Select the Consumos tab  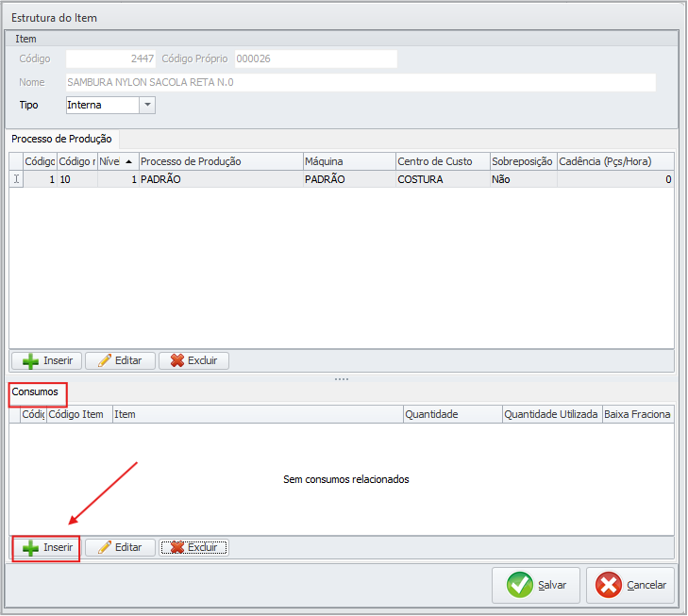tap(35, 391)
